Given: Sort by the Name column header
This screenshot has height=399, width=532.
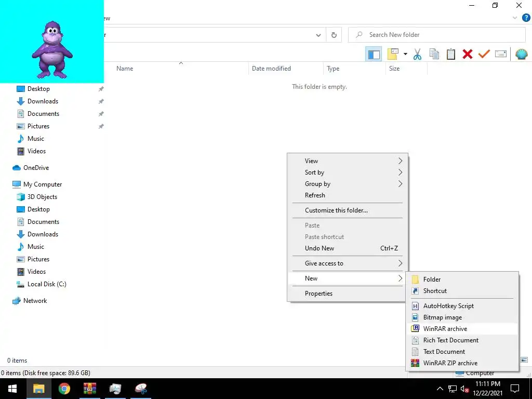Looking at the screenshot, I should (125, 69).
